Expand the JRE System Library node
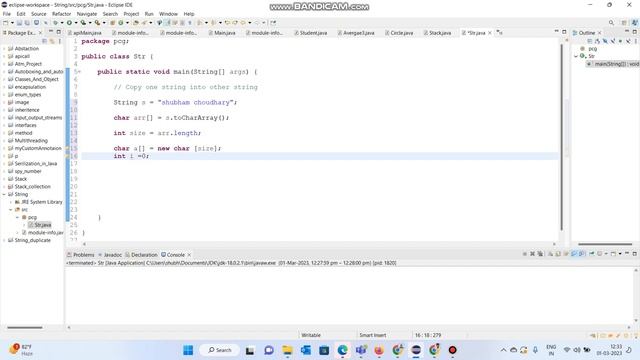 coord(11,202)
